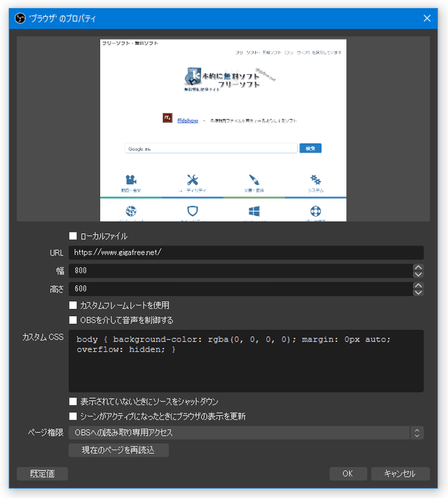Screen dimensions: 448x498
Task: Decrease the 高さ height with down arrow
Action: [x=418, y=292]
